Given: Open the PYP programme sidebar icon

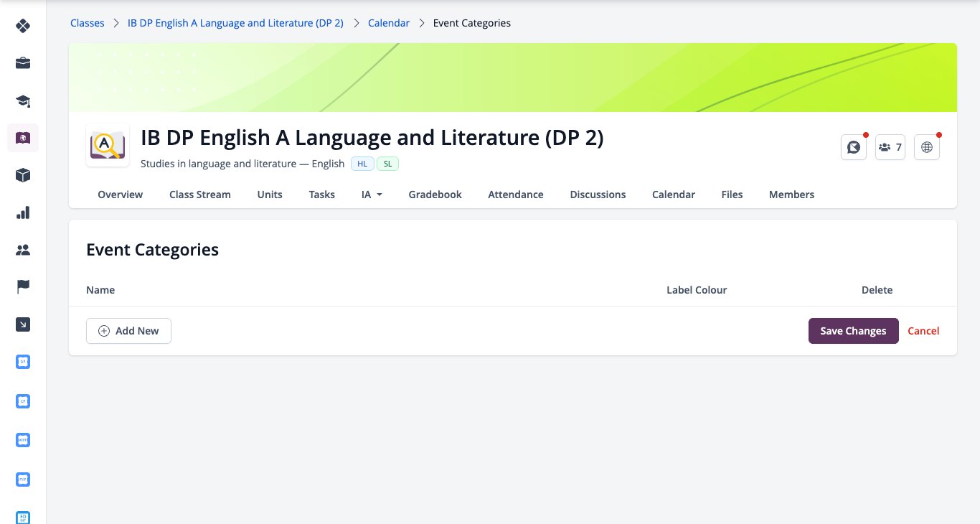Looking at the screenshot, I should tap(23, 478).
